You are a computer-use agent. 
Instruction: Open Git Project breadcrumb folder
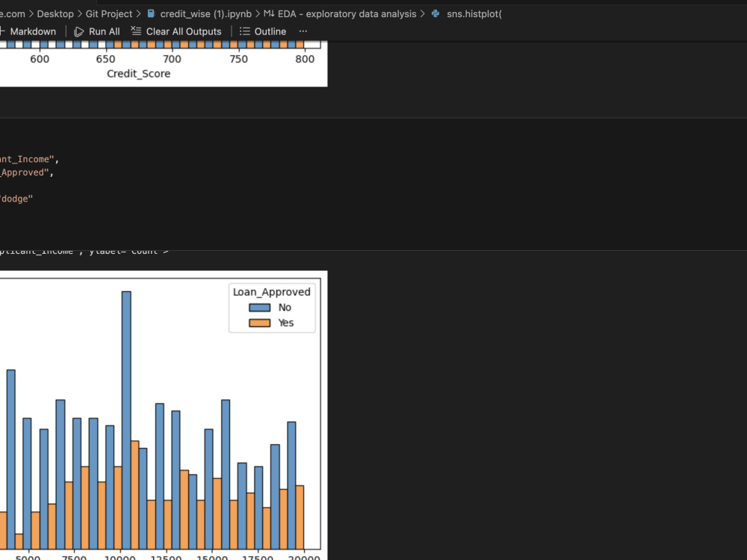click(108, 13)
